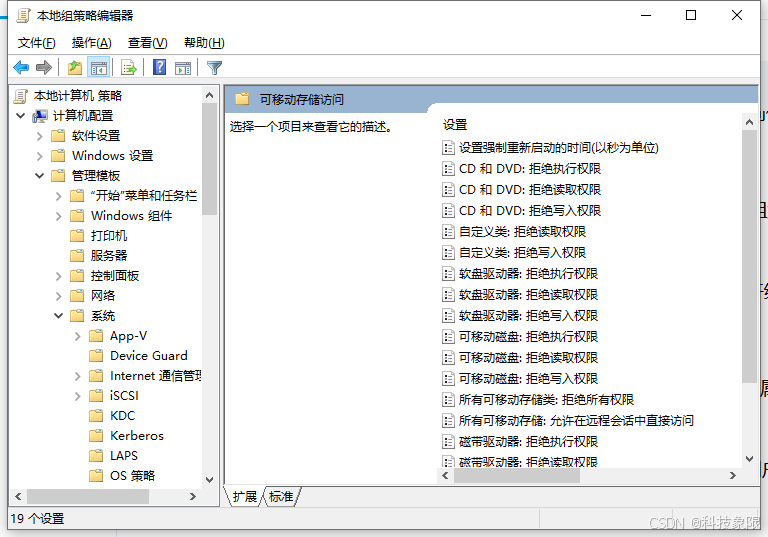768x537 pixels.
Task: Expand the 软件设置 tree node
Action: pos(40,136)
